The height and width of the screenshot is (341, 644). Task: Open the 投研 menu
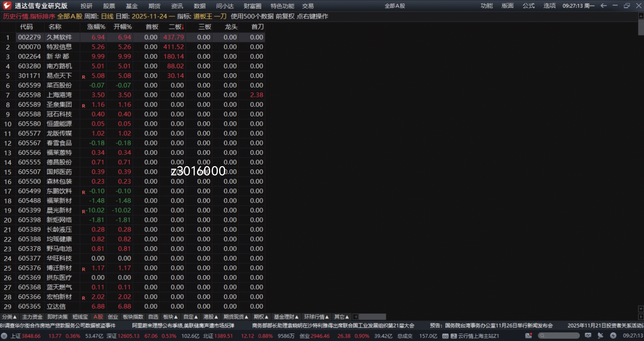point(86,6)
